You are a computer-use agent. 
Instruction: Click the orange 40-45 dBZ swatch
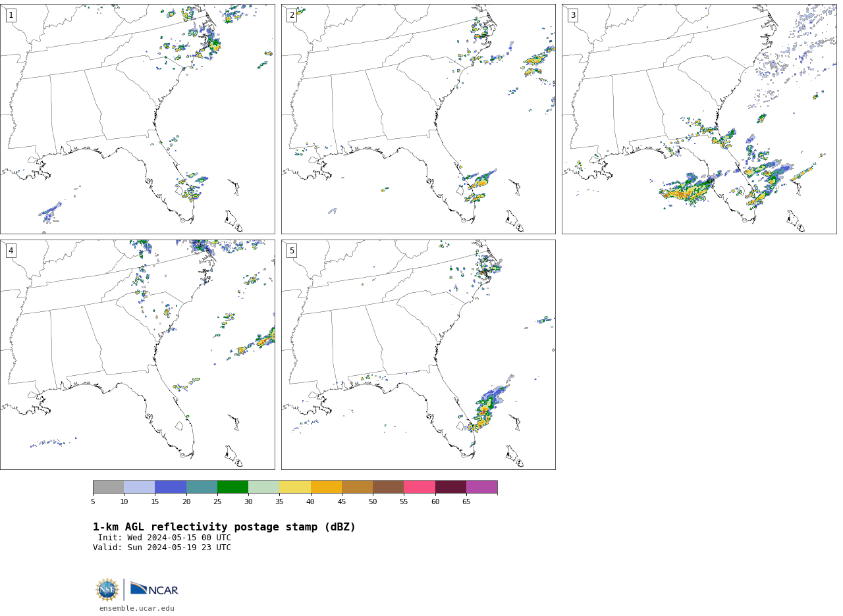[326, 487]
